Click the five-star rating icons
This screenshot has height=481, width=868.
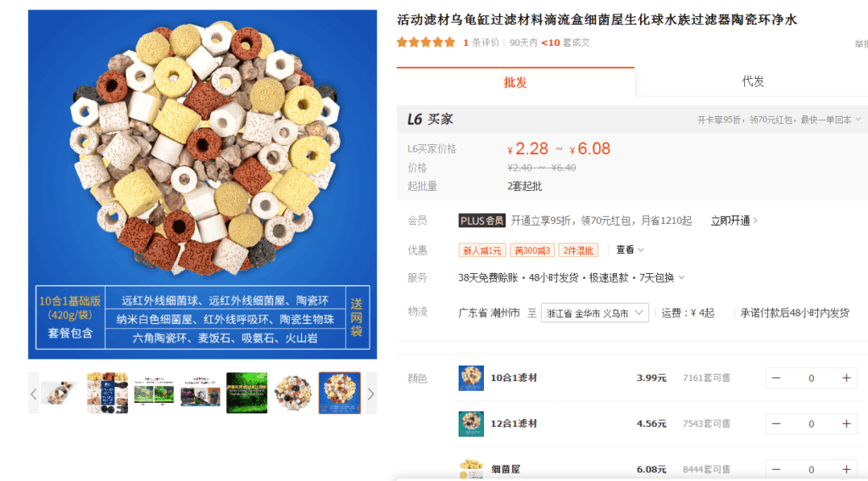pos(426,42)
